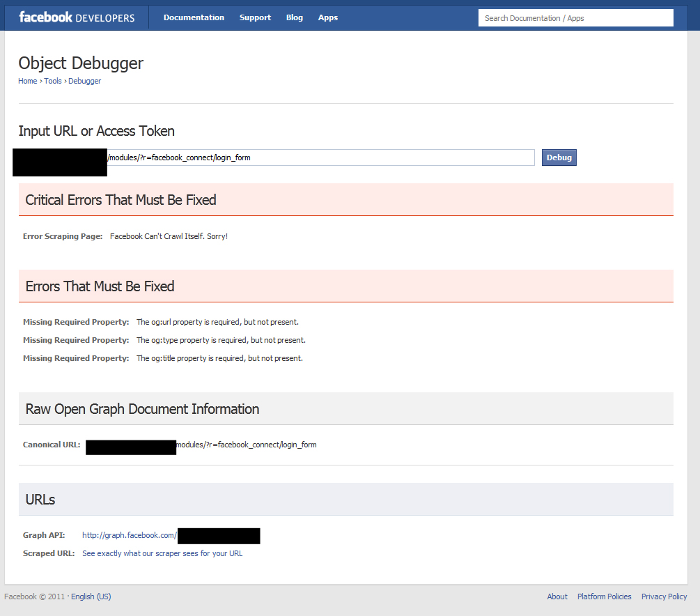Screen dimensions: 700x616
Task: Click the Debugger breadcrumb link
Action: 85,81
